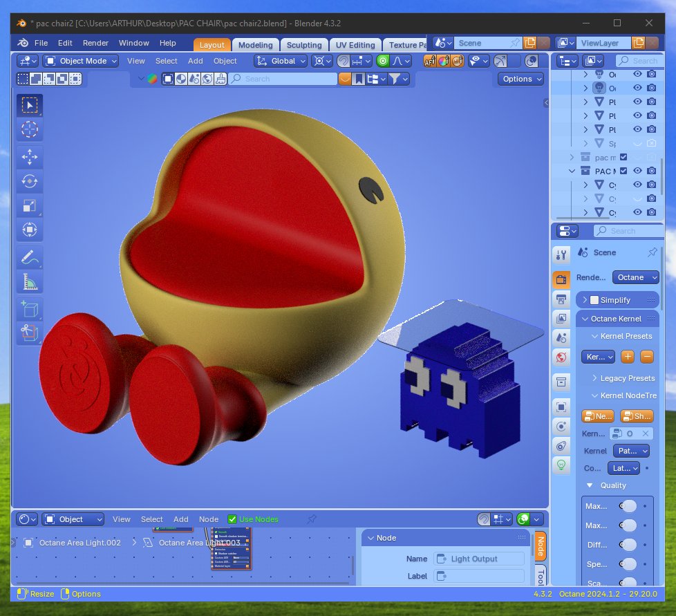
Task: Add a new View Layer icon
Action: [x=639, y=43]
